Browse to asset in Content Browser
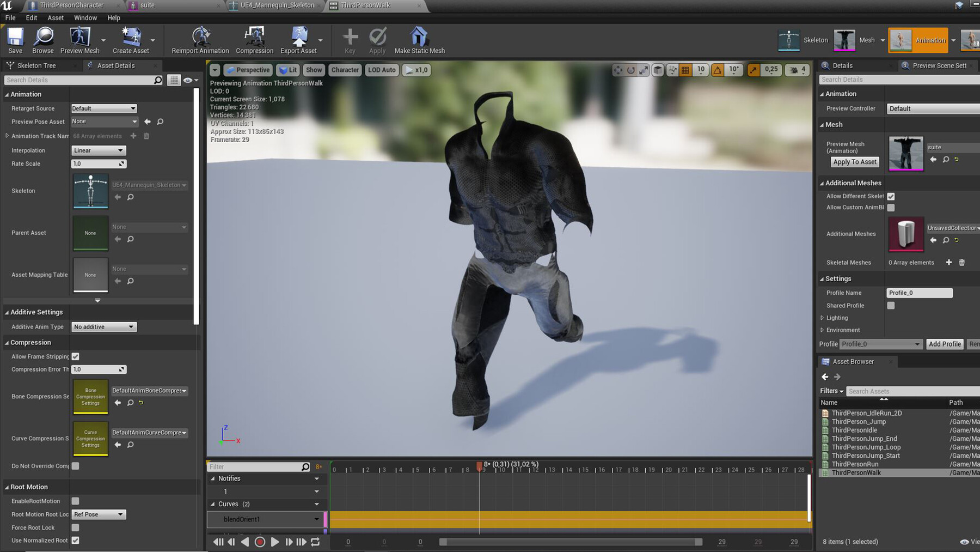Screen dimensions: 980x552 [43, 40]
